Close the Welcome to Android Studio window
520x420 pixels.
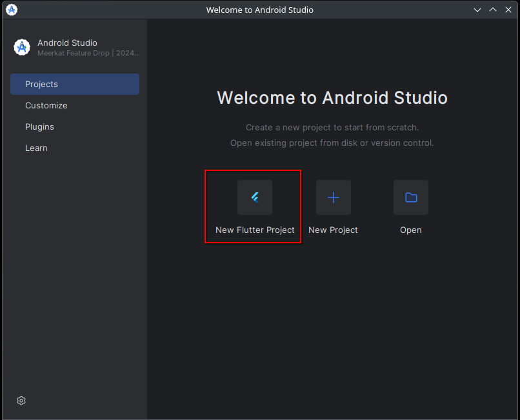tap(508, 10)
